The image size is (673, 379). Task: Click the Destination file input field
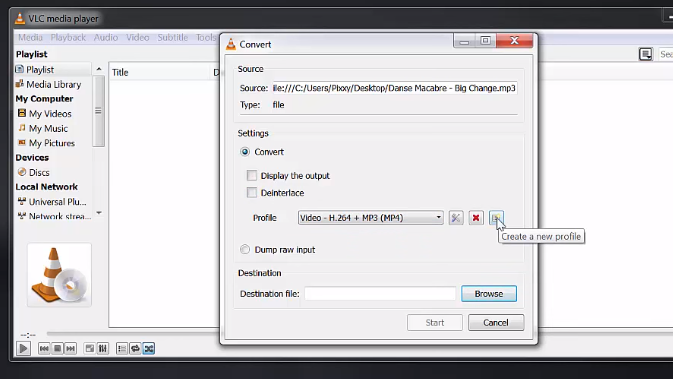pyautogui.click(x=380, y=294)
